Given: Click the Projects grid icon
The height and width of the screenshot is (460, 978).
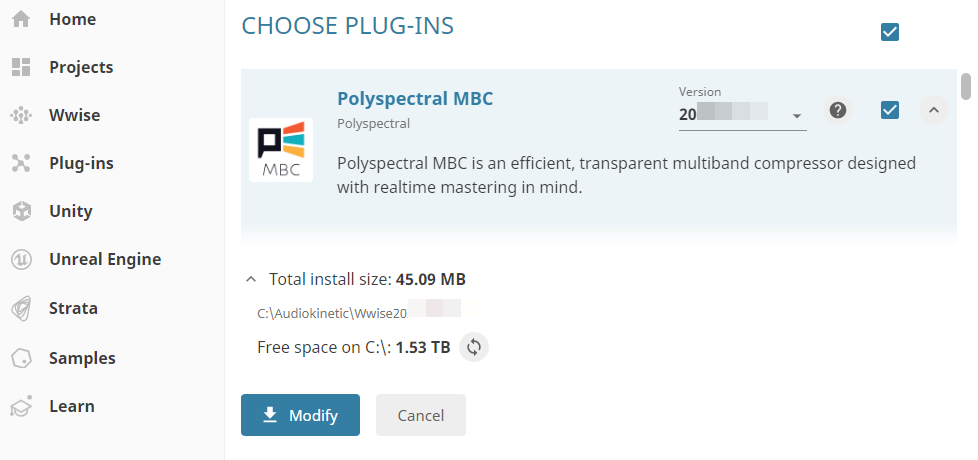Looking at the screenshot, I should (21, 67).
